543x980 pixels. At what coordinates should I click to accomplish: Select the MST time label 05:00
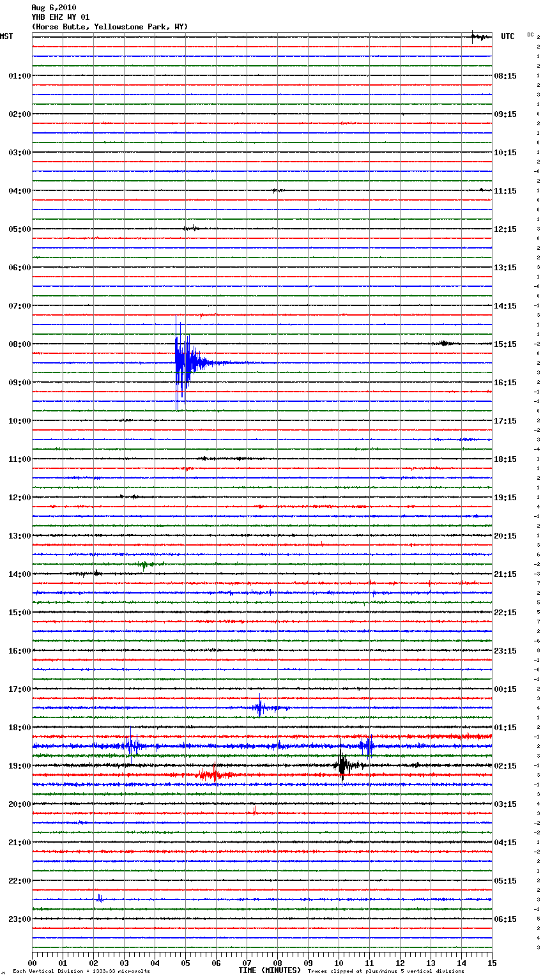tap(19, 229)
